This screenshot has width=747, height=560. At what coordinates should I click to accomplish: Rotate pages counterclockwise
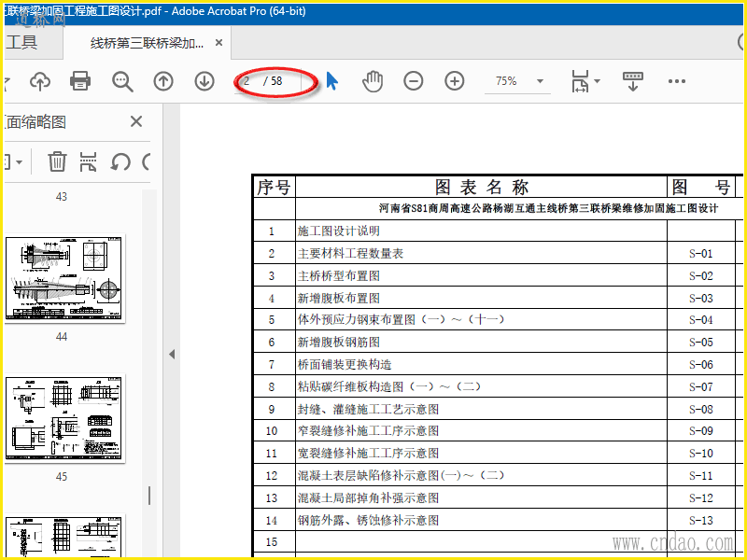click(120, 161)
